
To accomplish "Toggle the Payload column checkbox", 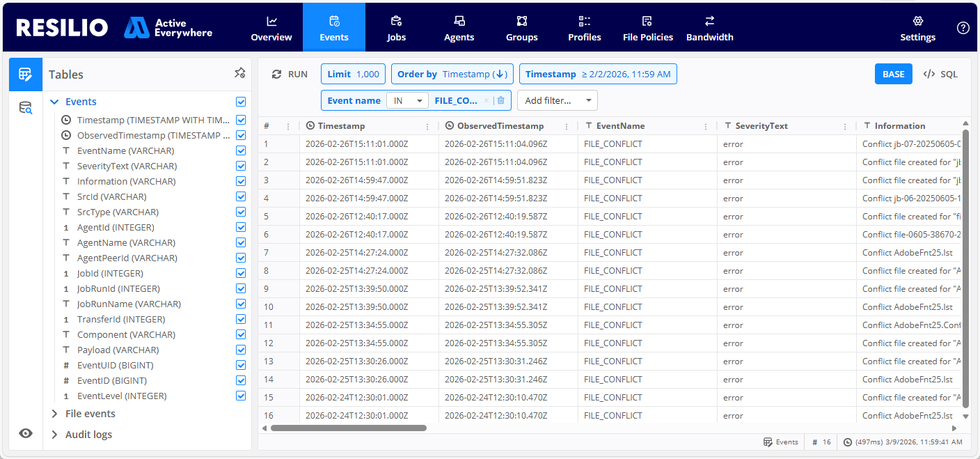I will pyautogui.click(x=241, y=350).
